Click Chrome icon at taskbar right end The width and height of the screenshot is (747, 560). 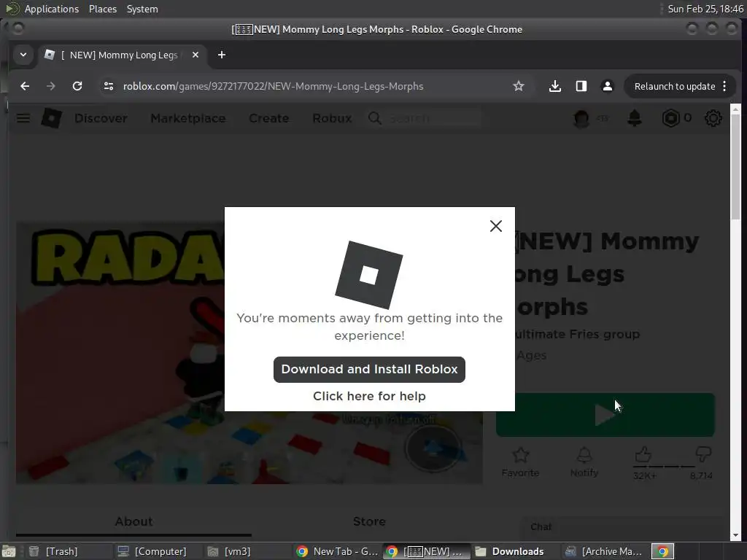pyautogui.click(x=662, y=551)
